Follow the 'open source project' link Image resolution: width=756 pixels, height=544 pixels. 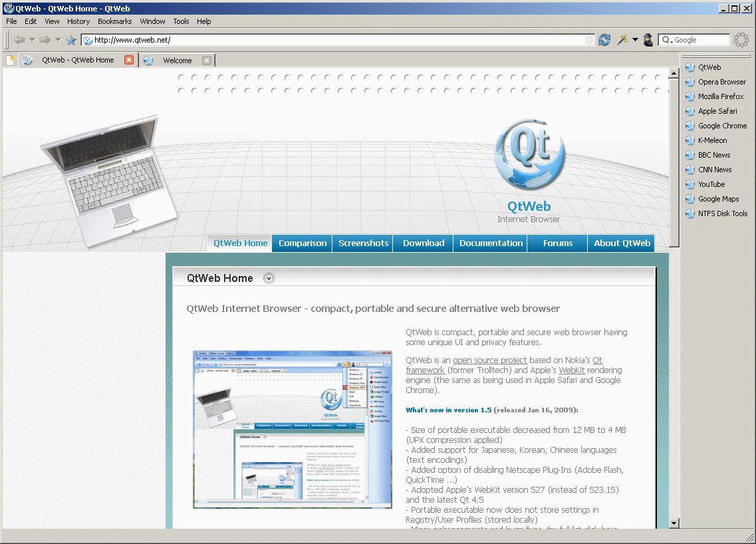pyautogui.click(x=490, y=360)
